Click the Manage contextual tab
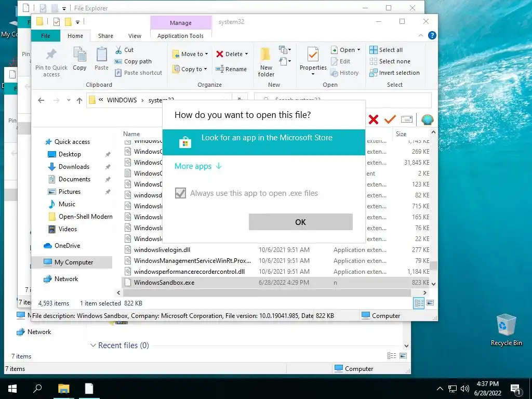 click(181, 23)
